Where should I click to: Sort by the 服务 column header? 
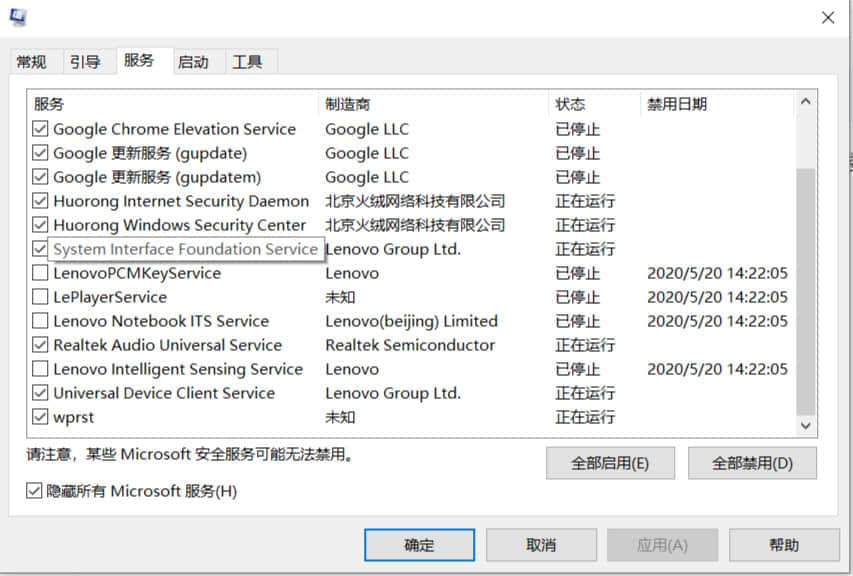[172, 103]
